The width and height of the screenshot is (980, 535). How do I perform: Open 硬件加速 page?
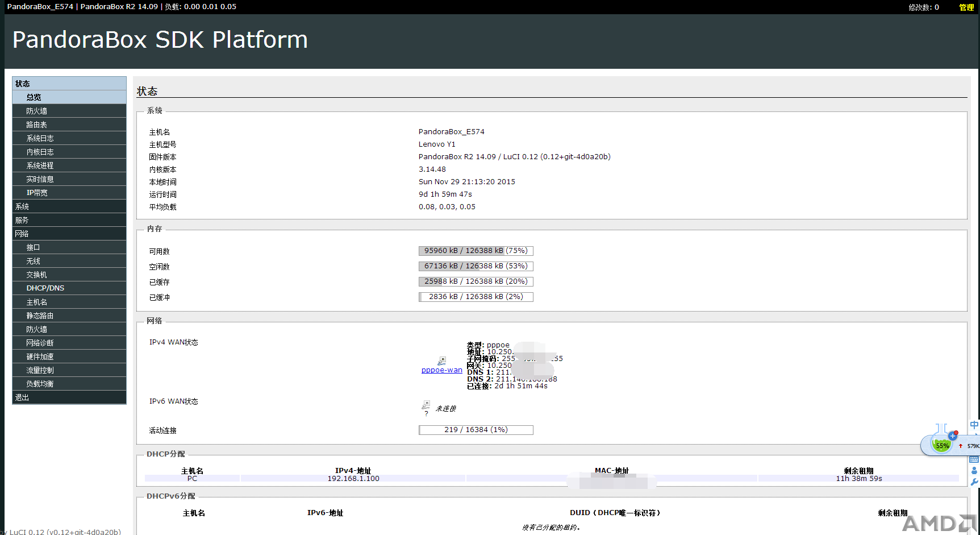pyautogui.click(x=69, y=356)
